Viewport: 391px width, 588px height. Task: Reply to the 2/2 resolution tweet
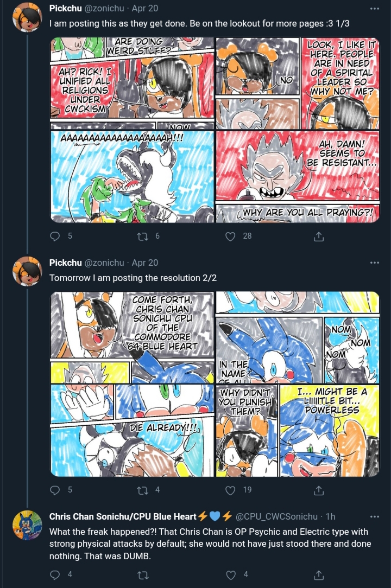click(x=55, y=490)
